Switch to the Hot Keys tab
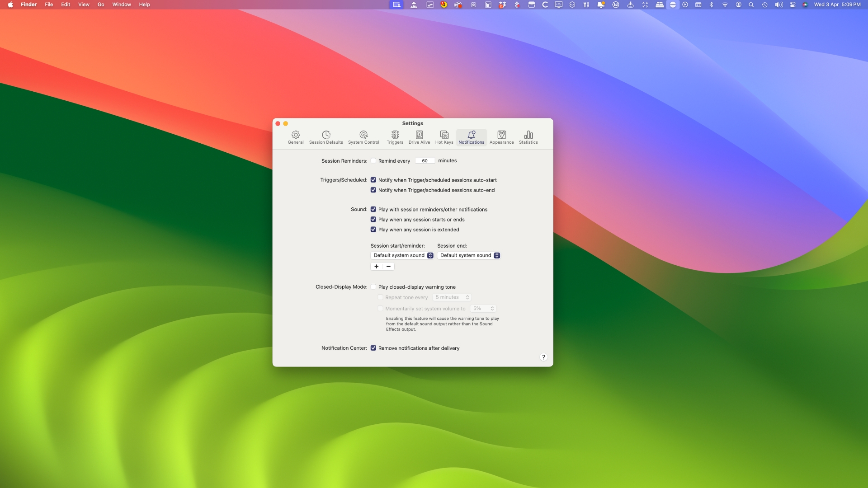 tap(444, 137)
